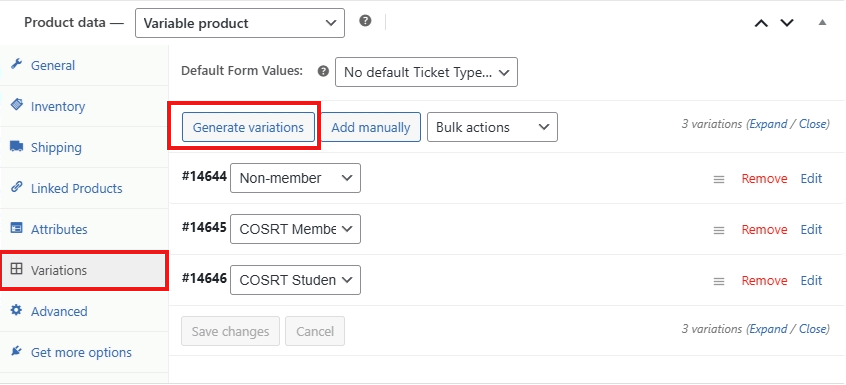Open the COSRT Member variation dropdown
The height and width of the screenshot is (385, 846).
(295, 229)
